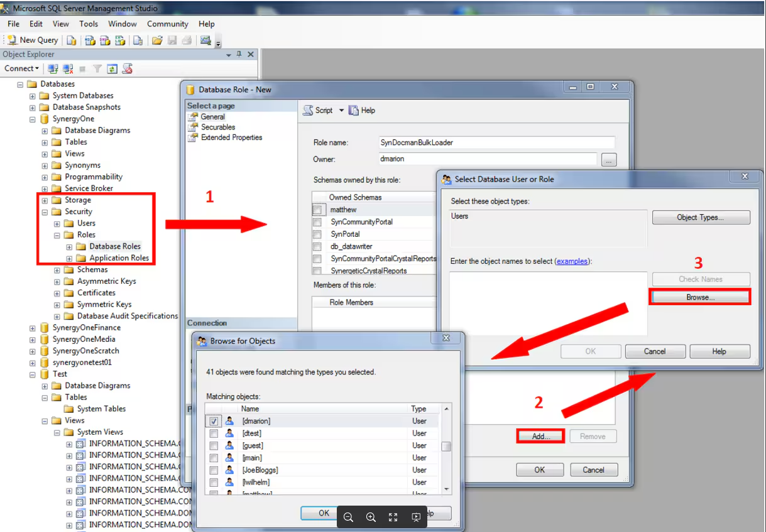Click the Add... button for role members
Viewport: 766px width, 532px height.
[540, 436]
